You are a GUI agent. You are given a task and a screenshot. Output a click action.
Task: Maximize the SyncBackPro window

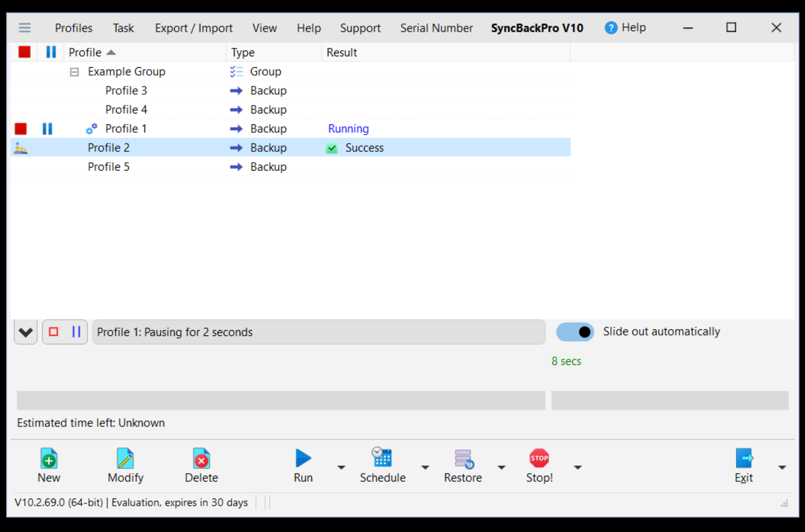pyautogui.click(x=731, y=28)
